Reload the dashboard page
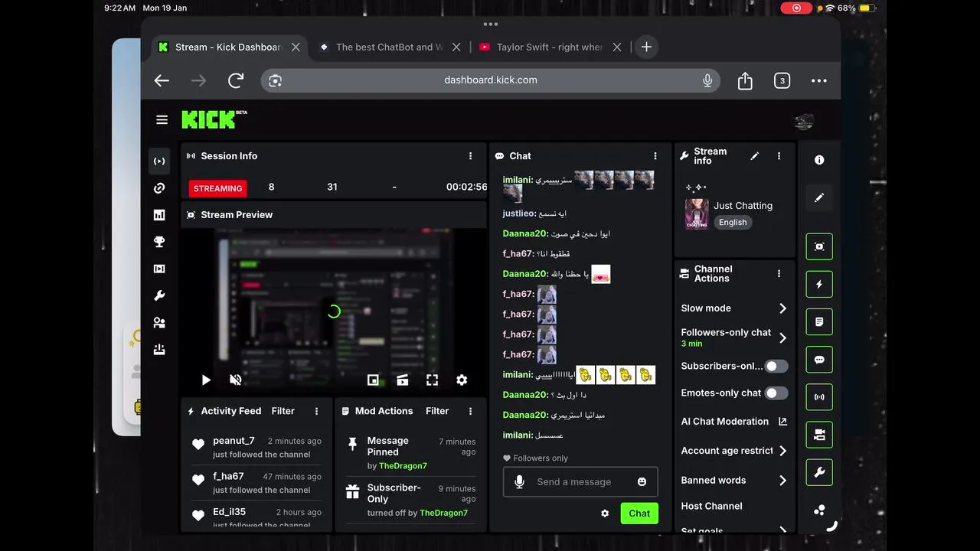Viewport: 980px width, 551px height. coord(236,80)
